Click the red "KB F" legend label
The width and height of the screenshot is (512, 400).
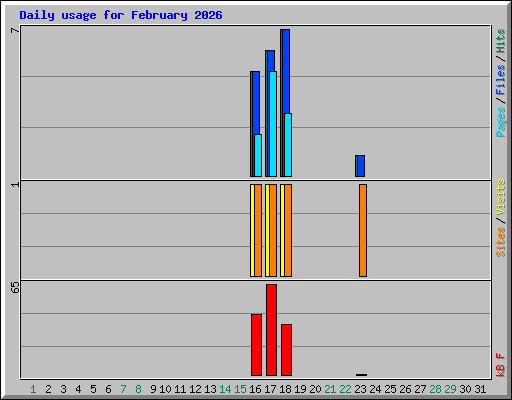point(501,365)
